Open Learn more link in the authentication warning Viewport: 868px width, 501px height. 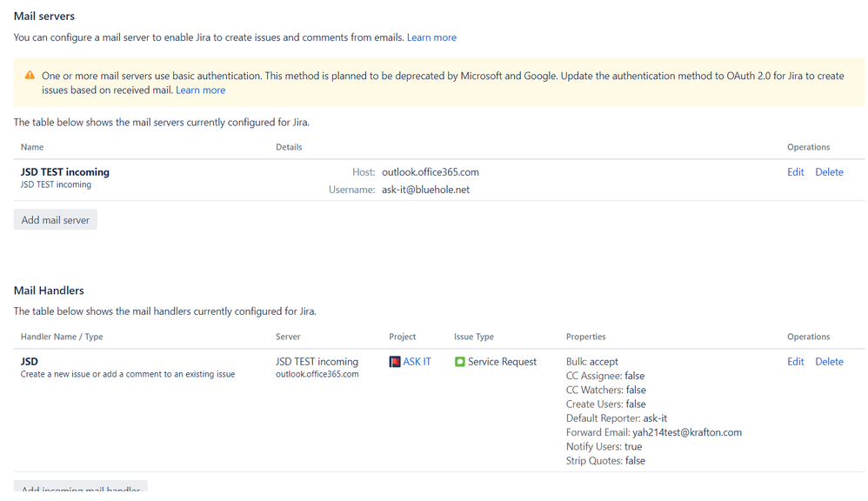click(200, 90)
